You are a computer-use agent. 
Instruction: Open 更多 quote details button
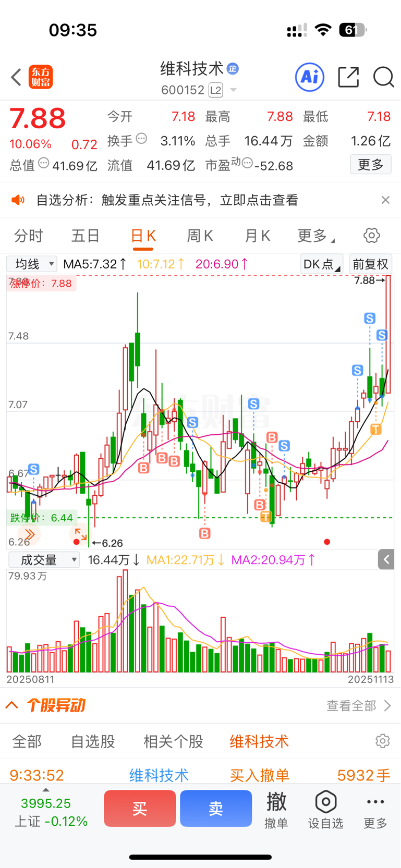(371, 165)
